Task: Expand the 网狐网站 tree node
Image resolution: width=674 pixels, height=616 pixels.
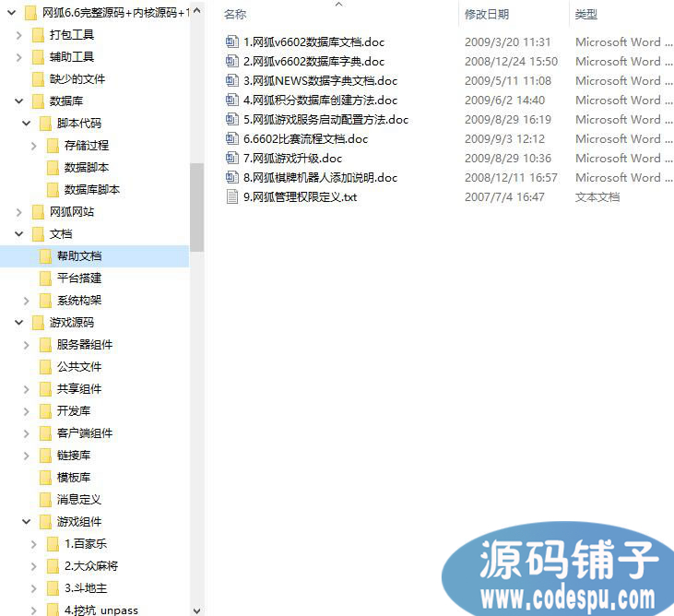Action: coord(19,212)
